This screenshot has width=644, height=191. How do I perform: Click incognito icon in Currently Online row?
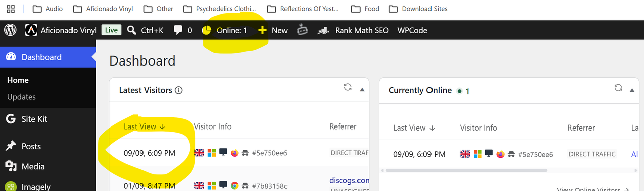tap(511, 154)
